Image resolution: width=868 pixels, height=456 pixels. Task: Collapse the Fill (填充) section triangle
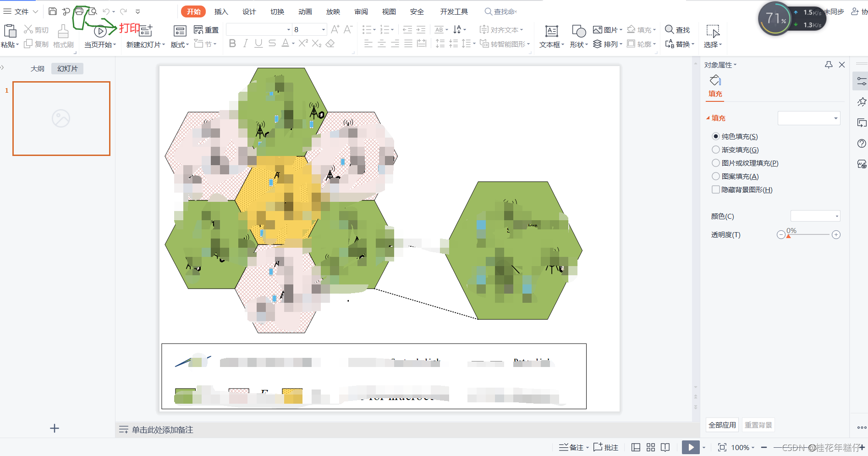[708, 118]
